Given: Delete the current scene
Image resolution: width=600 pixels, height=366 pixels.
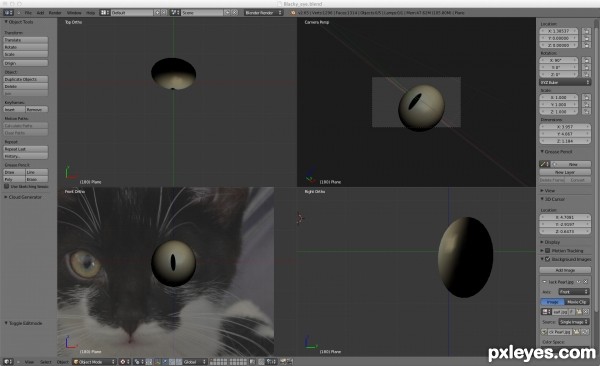Looking at the screenshot, I should [x=235, y=13].
